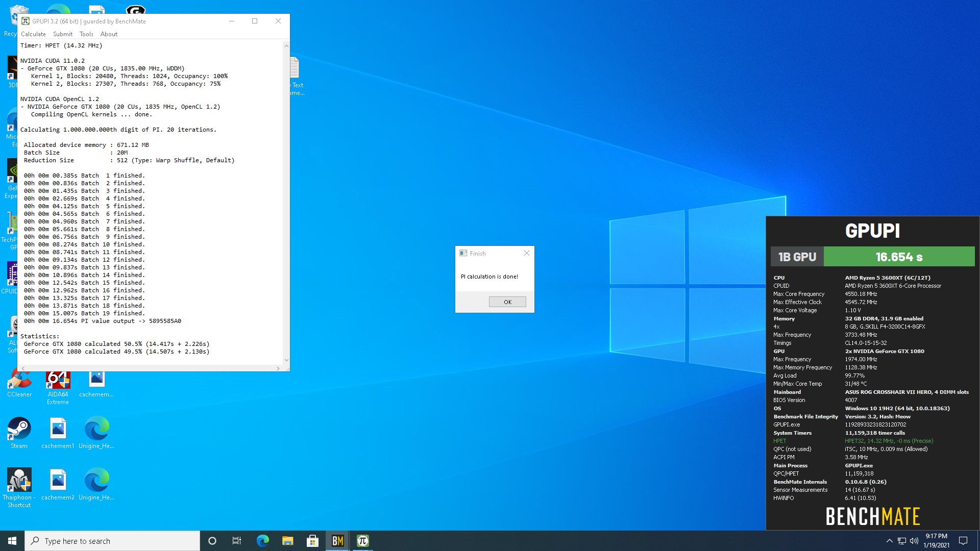Click the 1B GPU label in BenchMate
980x551 pixels.
click(x=797, y=257)
